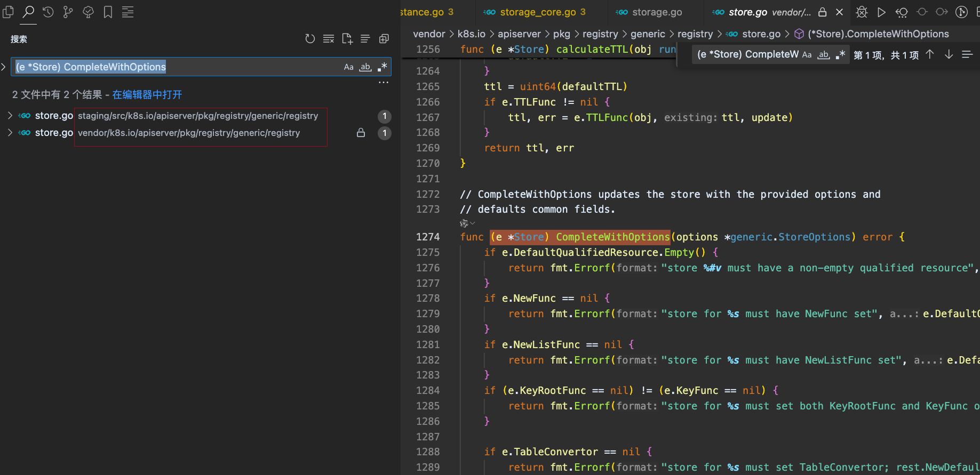Select store.go in the breadcrumb

click(761, 34)
